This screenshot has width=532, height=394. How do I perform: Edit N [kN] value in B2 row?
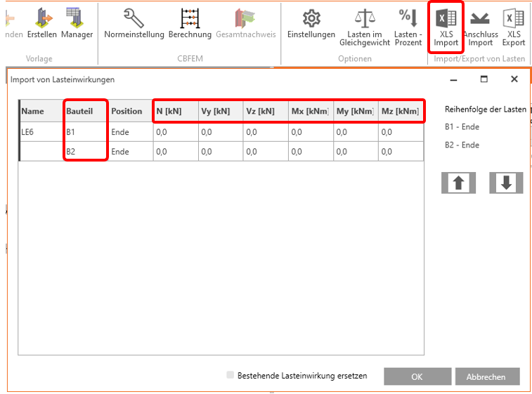(x=176, y=151)
